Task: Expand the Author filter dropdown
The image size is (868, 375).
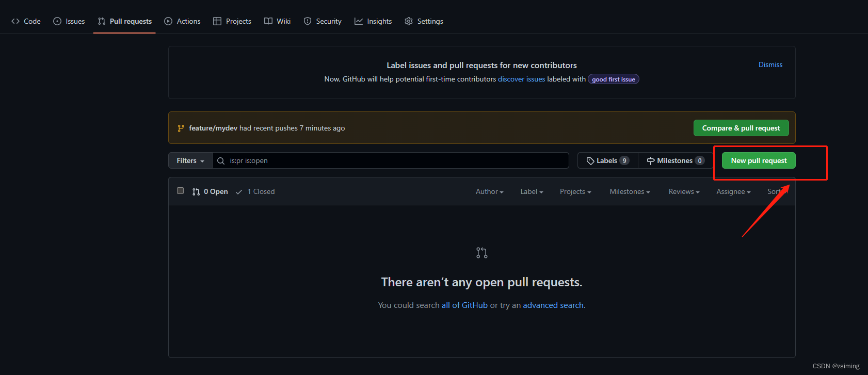Action: coord(489,191)
